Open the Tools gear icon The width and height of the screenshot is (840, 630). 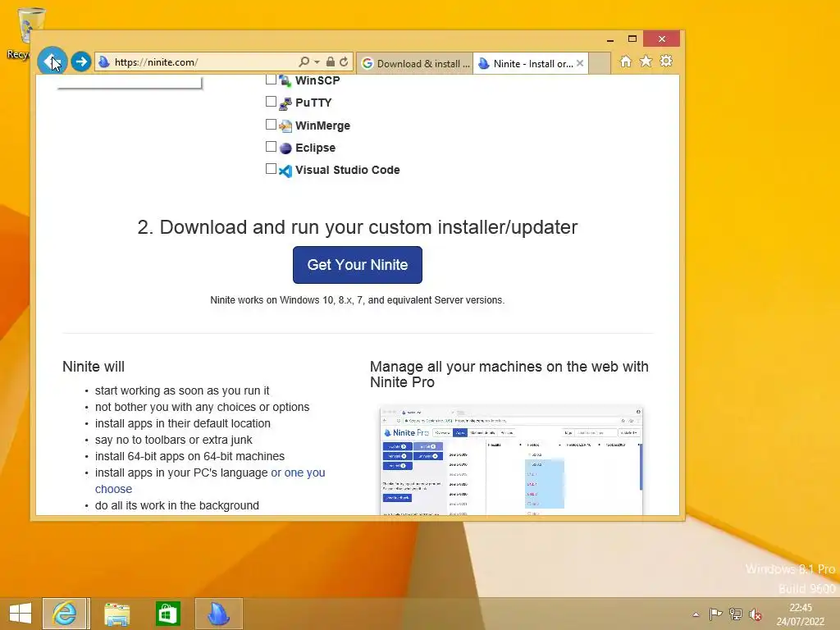tap(666, 62)
